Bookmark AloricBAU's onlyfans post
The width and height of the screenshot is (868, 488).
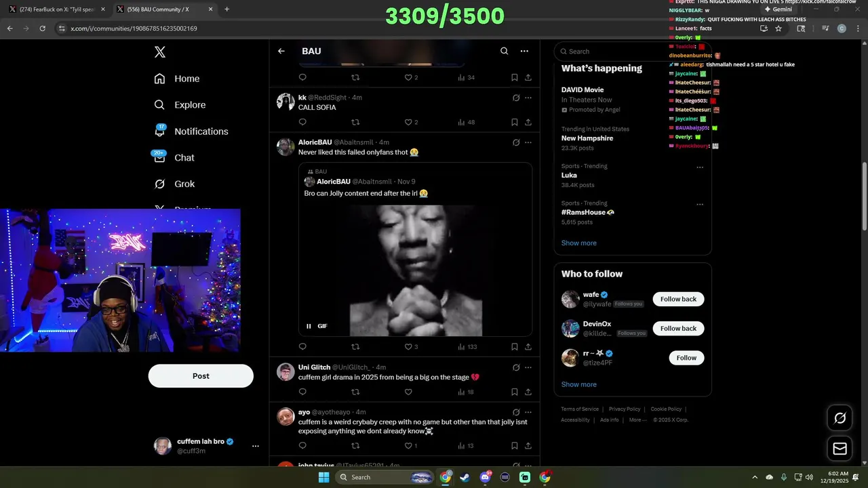coord(515,346)
